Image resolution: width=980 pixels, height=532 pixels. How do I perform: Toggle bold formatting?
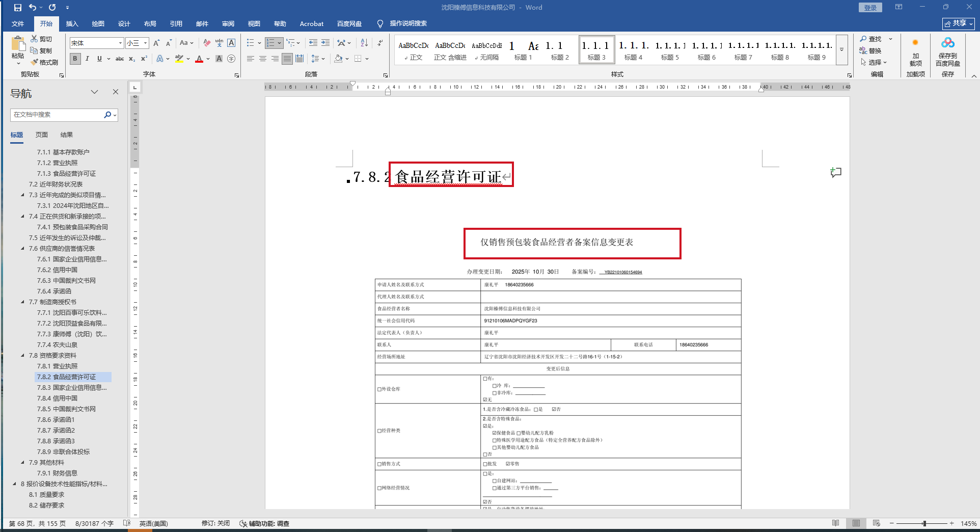(75, 59)
